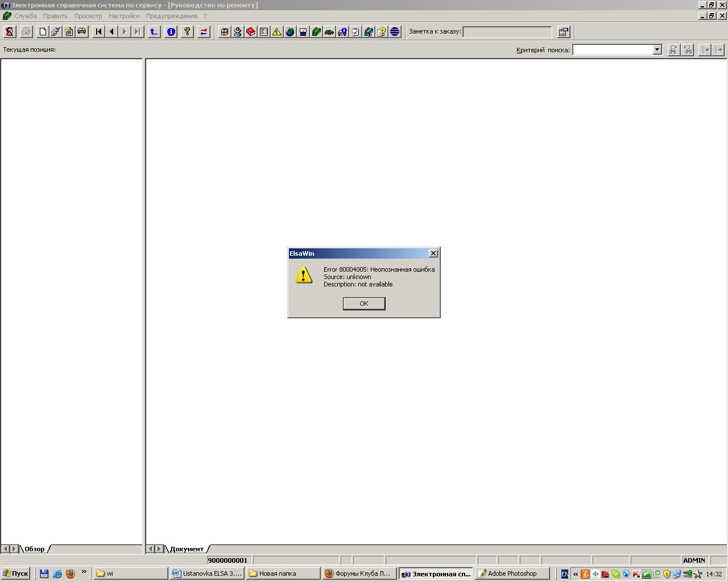Click the car with info badge icon

pos(342,32)
